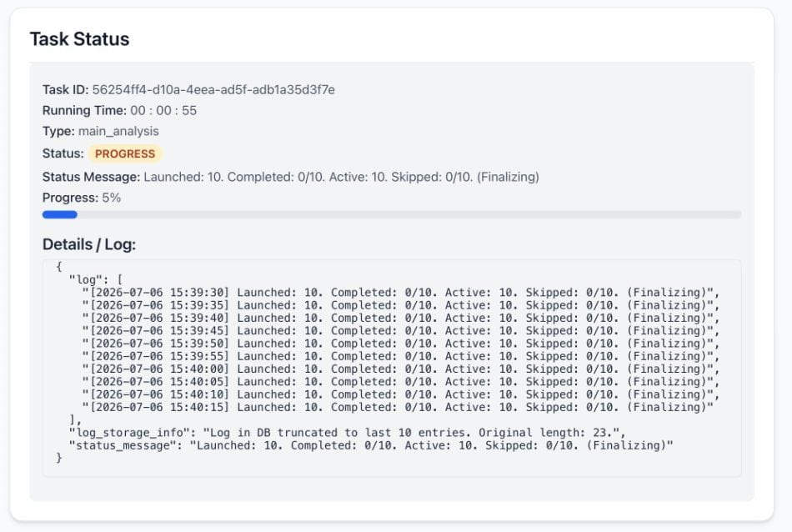Image resolution: width=792 pixels, height=532 pixels.
Task: Click log entry timestamped 15:39:45
Action: [x=400, y=330]
